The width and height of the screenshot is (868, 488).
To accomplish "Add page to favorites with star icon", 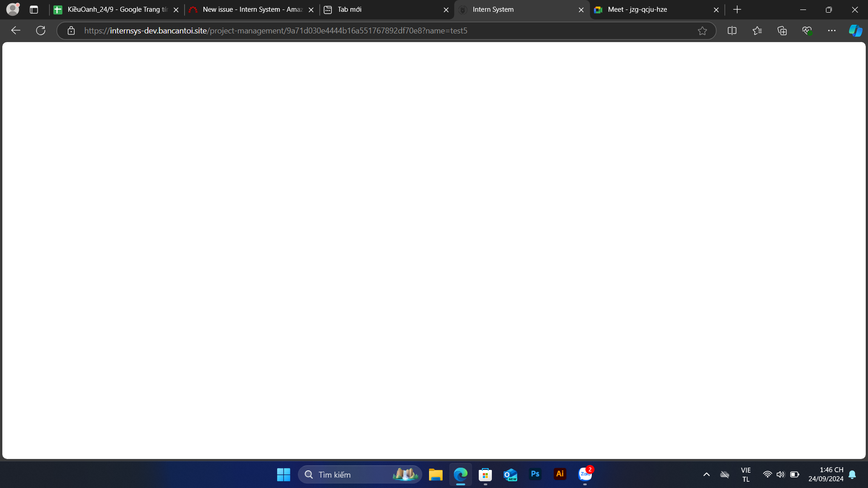I will point(702,31).
